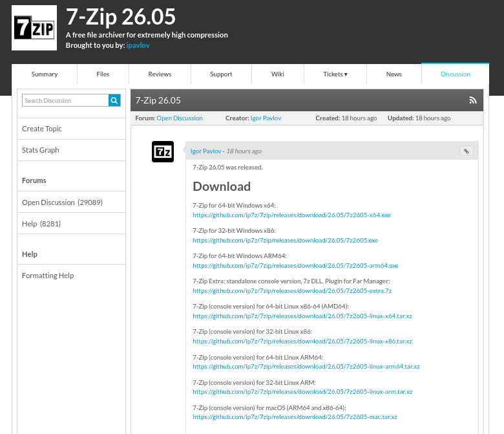504x434 pixels.
Task: Click the 'Help' sidebar section heading
Action: (30, 254)
